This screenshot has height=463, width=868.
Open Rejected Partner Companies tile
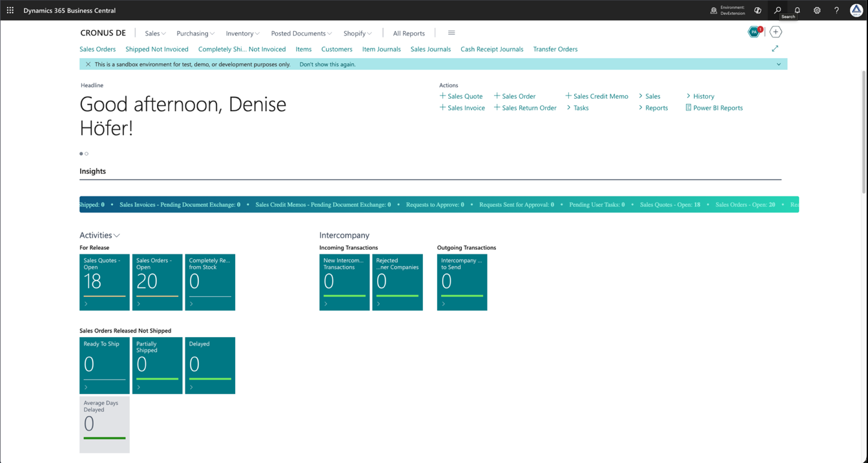point(397,282)
